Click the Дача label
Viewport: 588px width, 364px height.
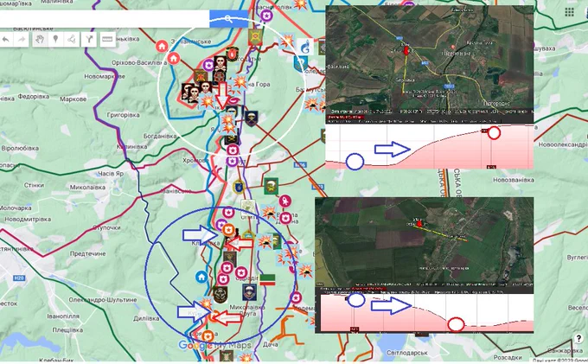tap(271, 344)
